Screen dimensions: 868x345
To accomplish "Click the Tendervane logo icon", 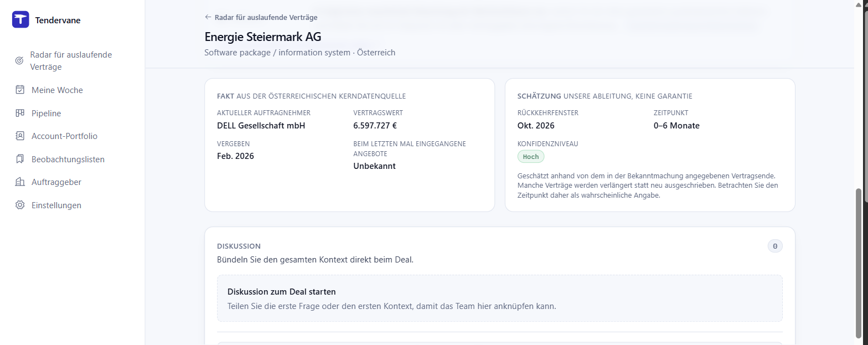I will coord(20,19).
